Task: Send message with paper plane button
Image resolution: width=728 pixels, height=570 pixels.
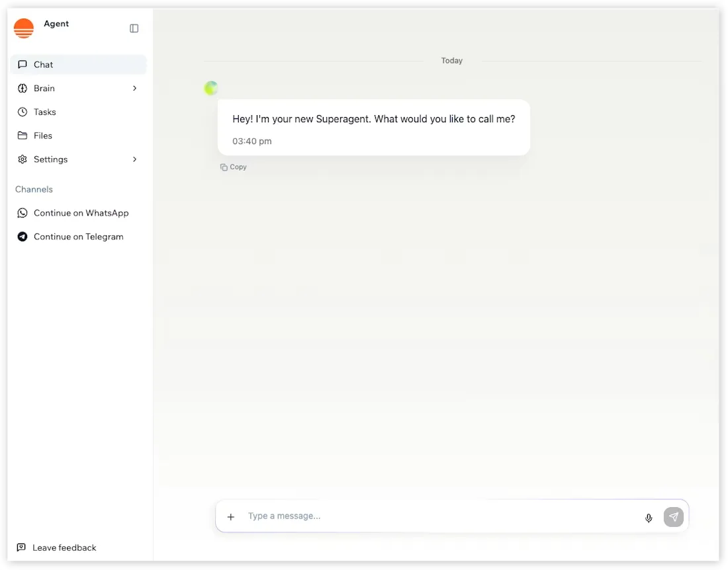Action: click(673, 516)
